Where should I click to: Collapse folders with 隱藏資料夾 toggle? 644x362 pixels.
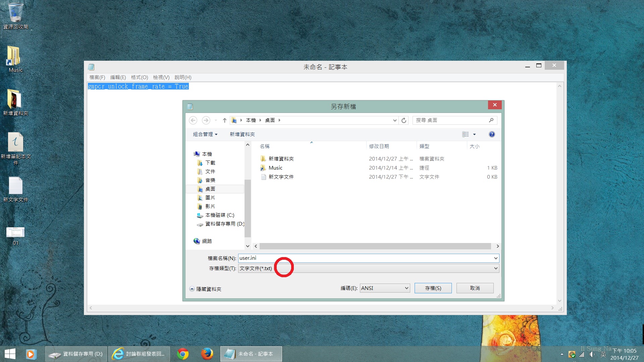[205, 289]
